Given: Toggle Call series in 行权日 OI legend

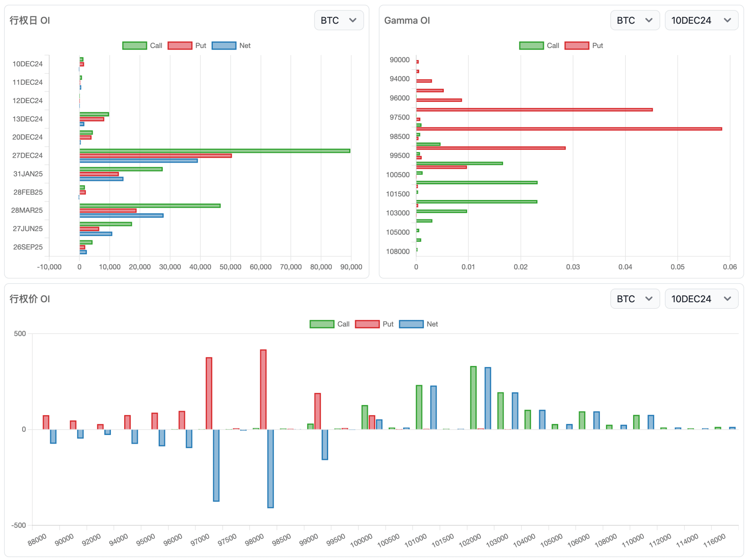Looking at the screenshot, I should click(x=142, y=46).
